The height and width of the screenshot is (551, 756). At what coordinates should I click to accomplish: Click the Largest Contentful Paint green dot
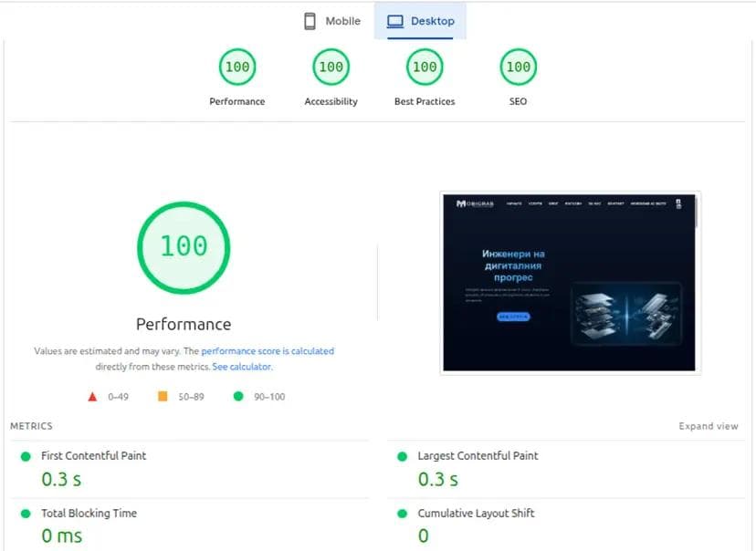pos(402,456)
